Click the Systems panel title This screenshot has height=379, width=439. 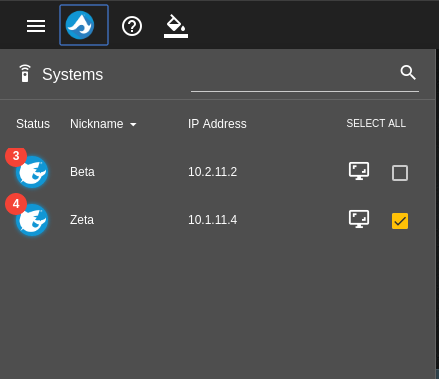tap(73, 74)
